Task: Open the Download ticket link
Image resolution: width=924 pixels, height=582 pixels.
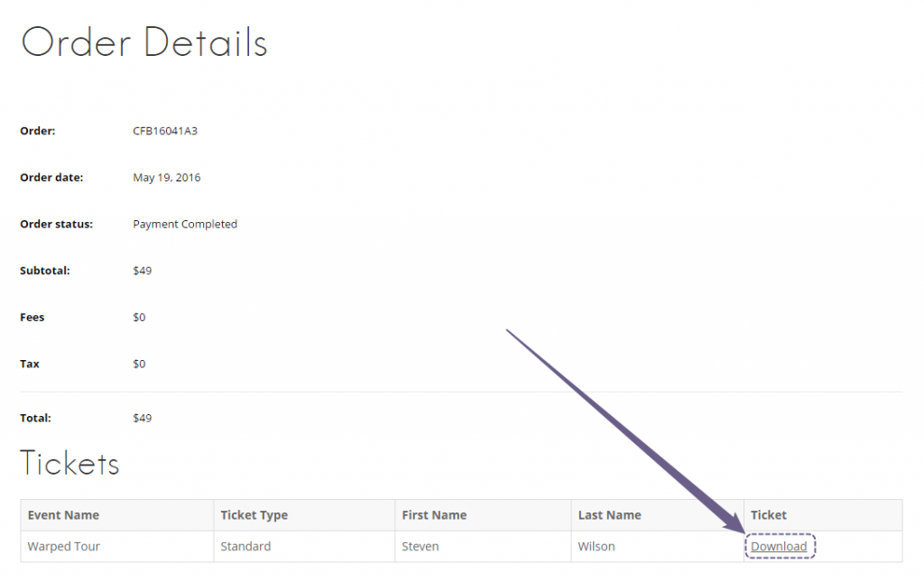Action: (x=779, y=547)
